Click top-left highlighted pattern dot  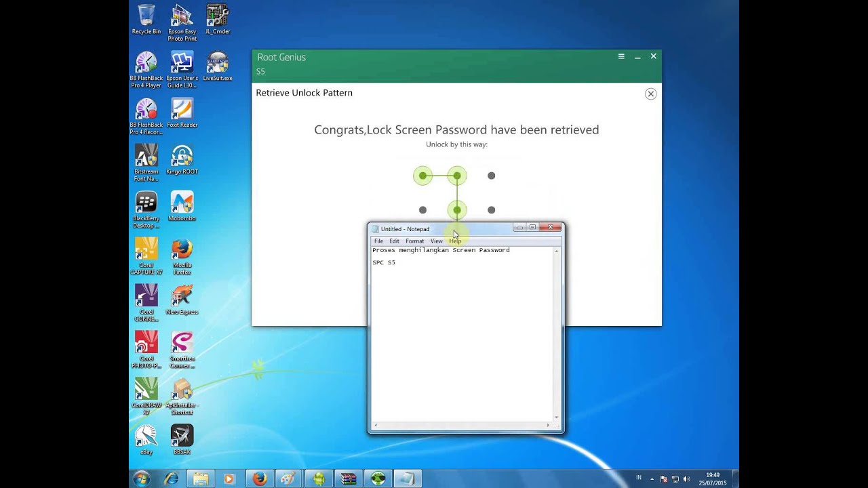click(x=422, y=176)
